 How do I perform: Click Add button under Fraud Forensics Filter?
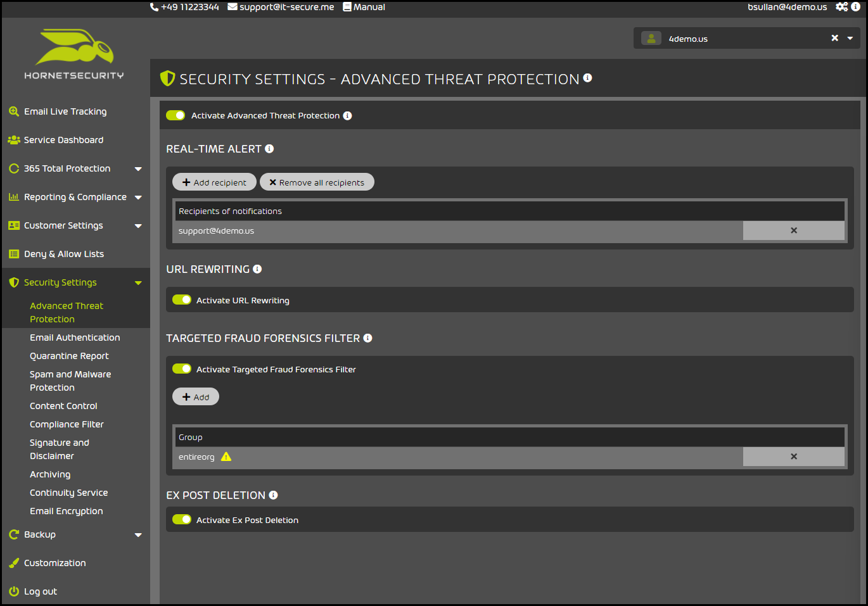196,396
